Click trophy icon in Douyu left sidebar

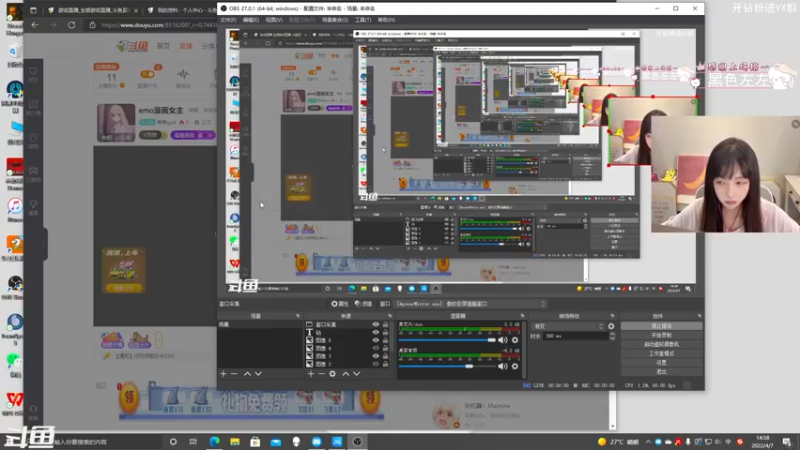[x=33, y=204]
